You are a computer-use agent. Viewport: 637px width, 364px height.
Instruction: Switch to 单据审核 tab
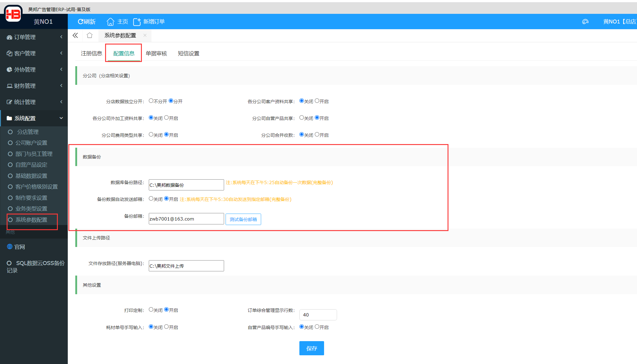point(156,53)
